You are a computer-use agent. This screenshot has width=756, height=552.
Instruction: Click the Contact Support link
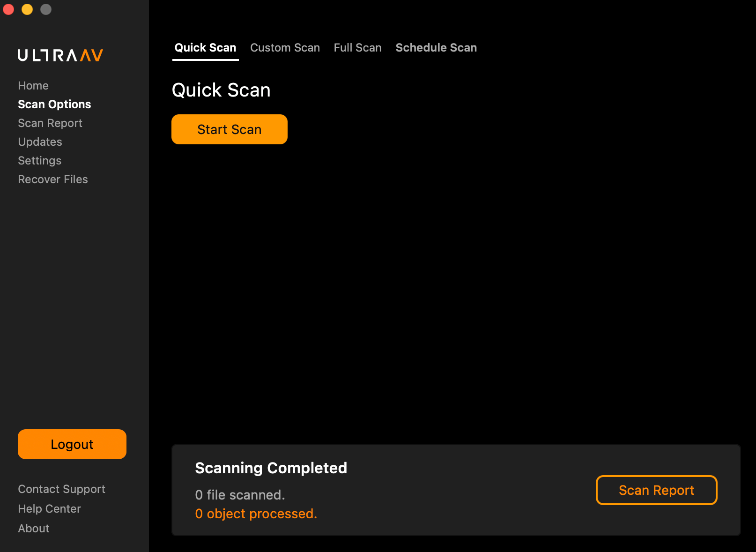61,489
